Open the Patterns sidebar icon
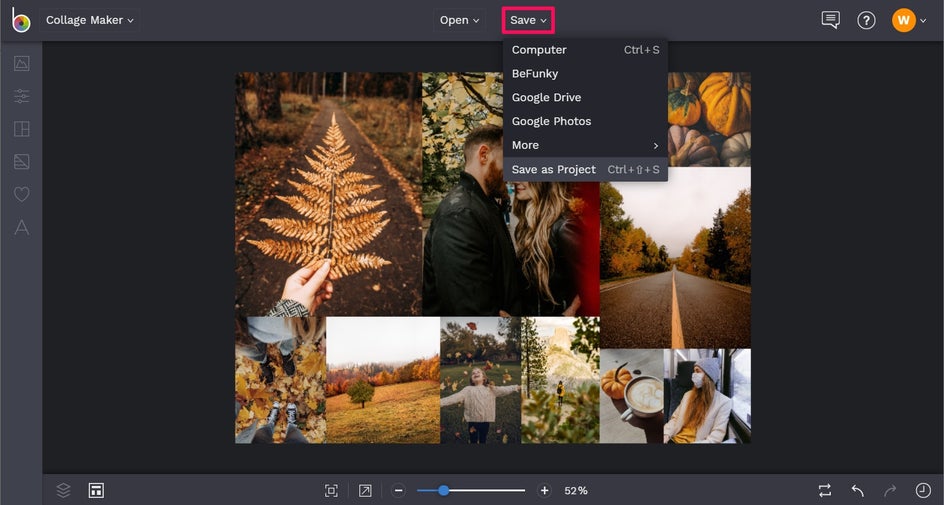The height and width of the screenshot is (505, 944). [22, 161]
